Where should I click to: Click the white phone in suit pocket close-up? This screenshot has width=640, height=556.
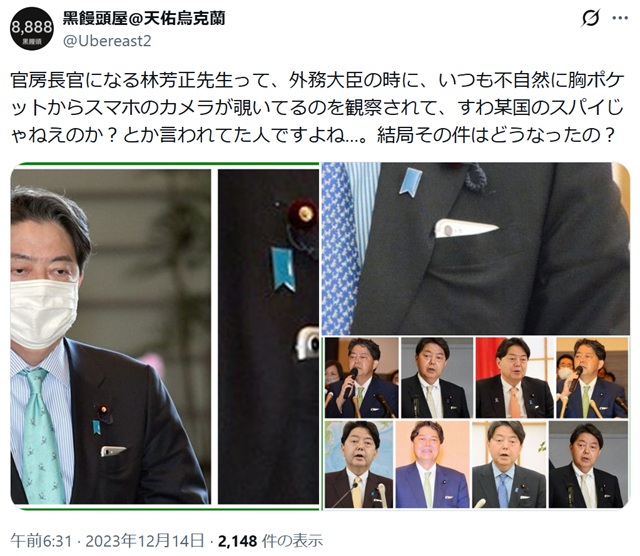click(466, 228)
